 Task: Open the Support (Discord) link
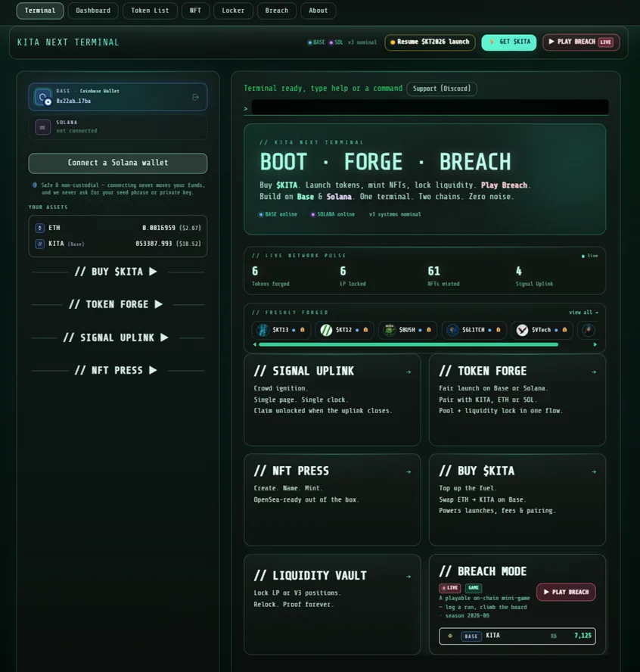442,89
